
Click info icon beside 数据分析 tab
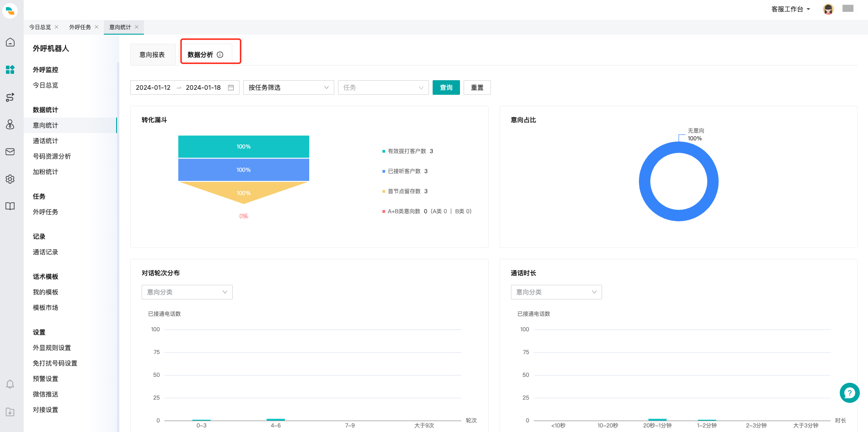pos(220,55)
